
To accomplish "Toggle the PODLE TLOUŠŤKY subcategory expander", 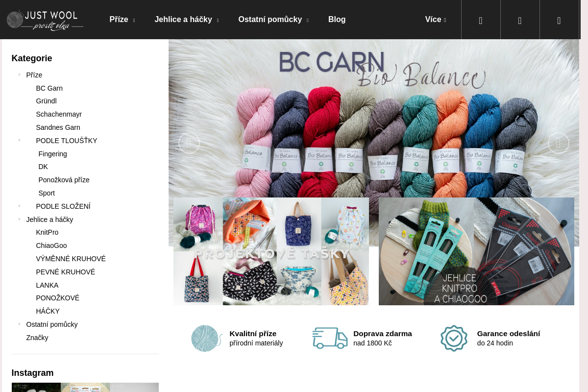I will click(19, 141).
